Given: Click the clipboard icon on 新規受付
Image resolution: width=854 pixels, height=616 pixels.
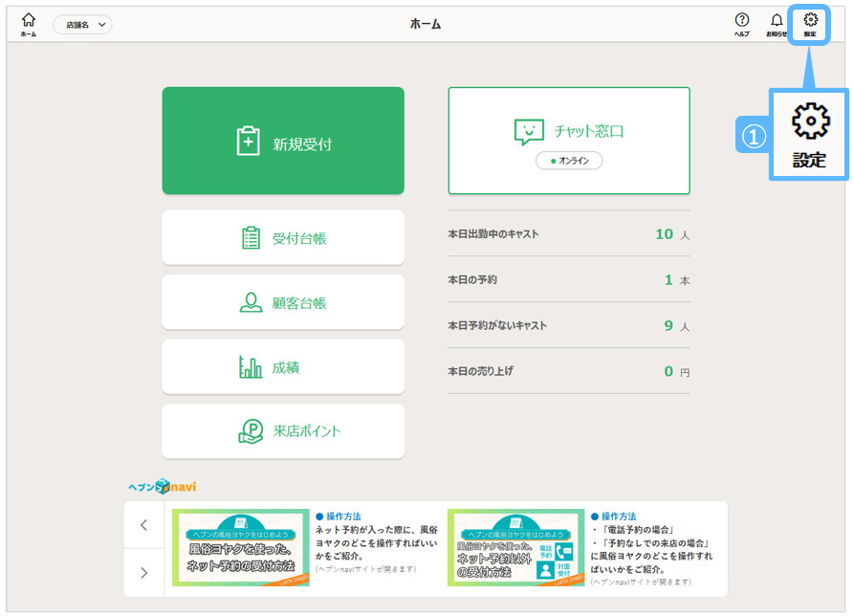Looking at the screenshot, I should tap(248, 142).
